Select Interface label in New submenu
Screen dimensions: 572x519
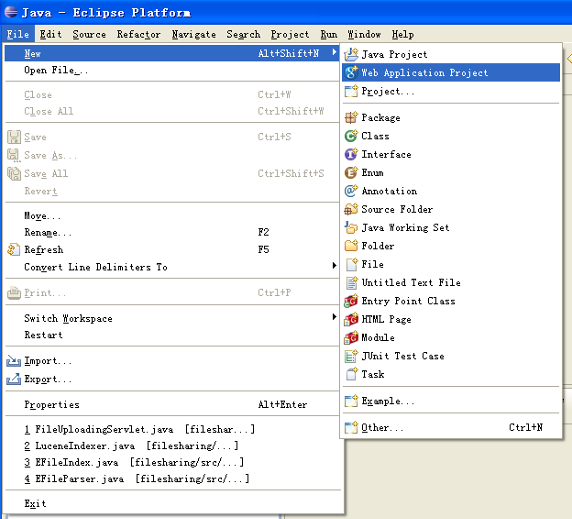(x=386, y=154)
